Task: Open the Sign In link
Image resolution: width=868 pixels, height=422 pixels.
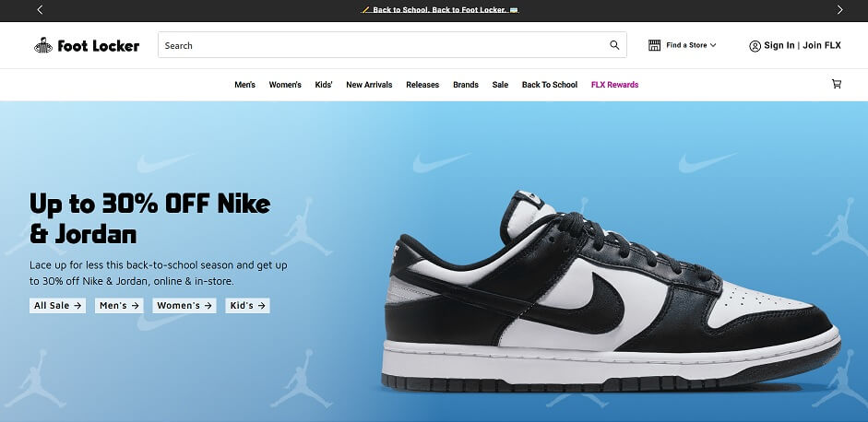Action: 779,45
